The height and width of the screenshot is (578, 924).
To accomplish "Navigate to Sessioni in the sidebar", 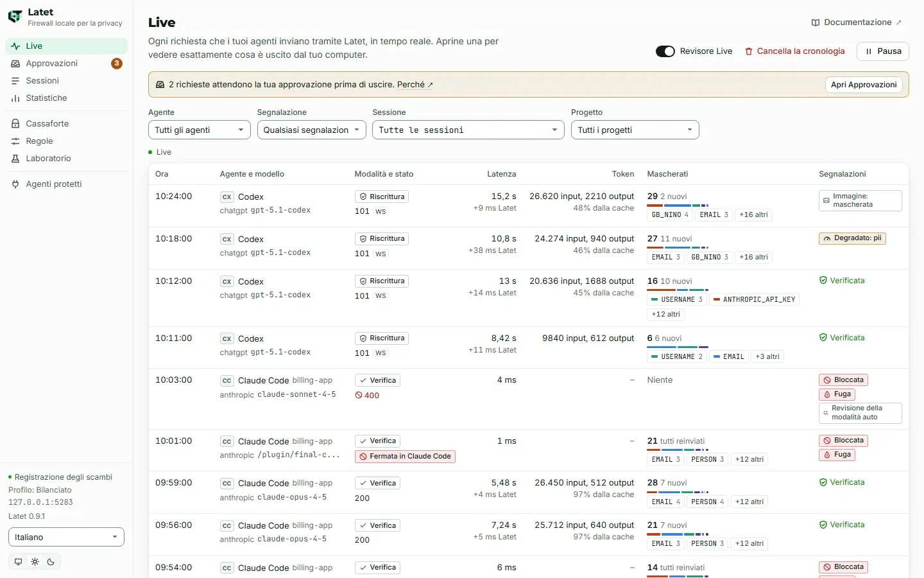I will [x=67, y=81].
